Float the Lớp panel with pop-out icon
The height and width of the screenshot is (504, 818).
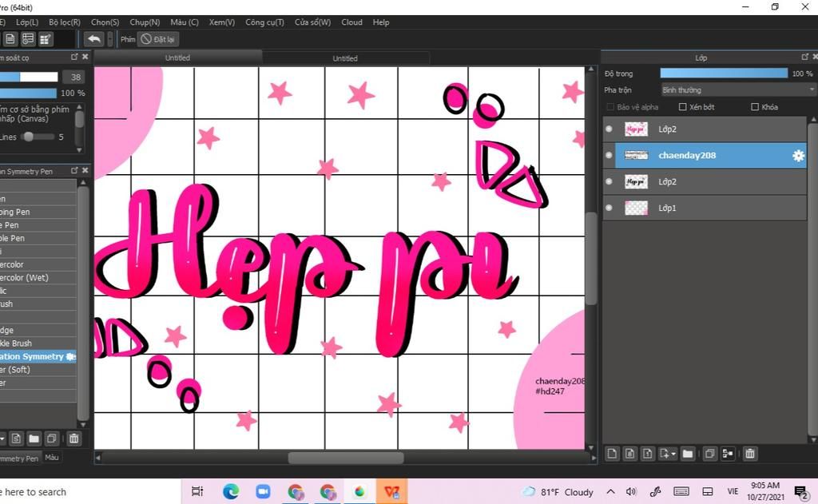(x=805, y=57)
